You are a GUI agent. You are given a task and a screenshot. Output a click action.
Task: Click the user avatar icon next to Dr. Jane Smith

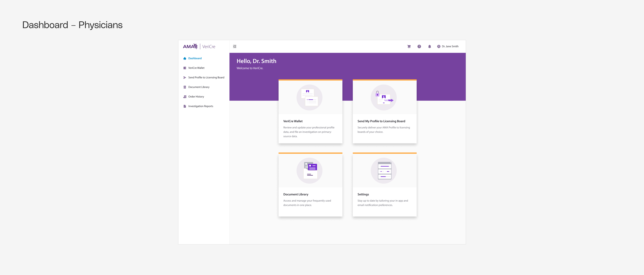coord(439,47)
